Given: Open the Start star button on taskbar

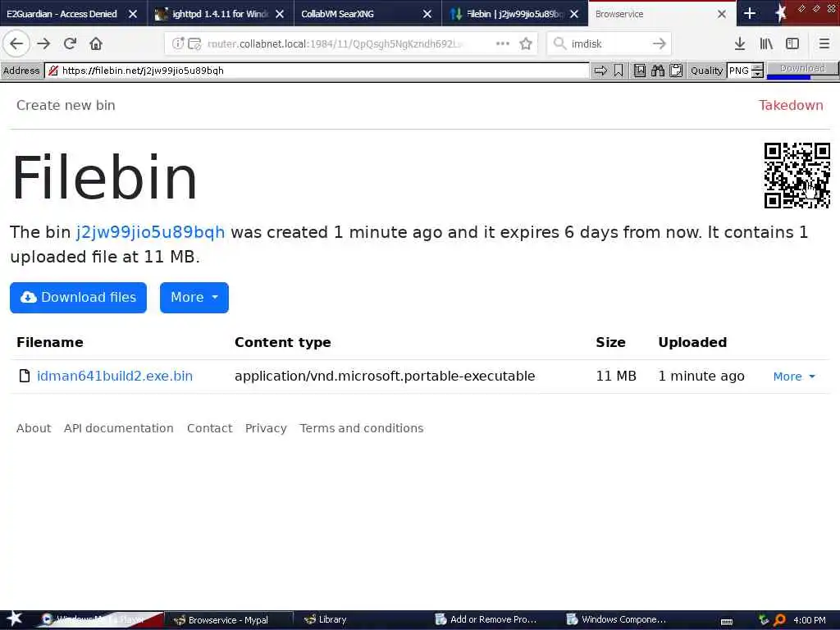Looking at the screenshot, I should 15,619.
